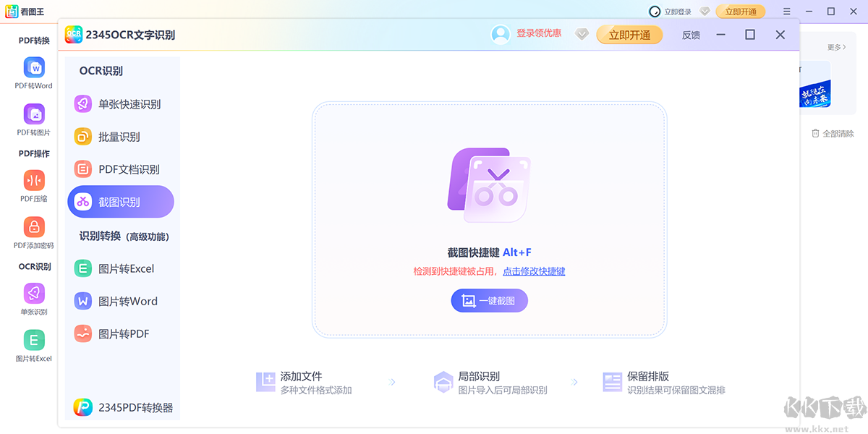This screenshot has height=434, width=868.
Task: Close the 看图王 background window
Action: pyautogui.click(x=853, y=12)
